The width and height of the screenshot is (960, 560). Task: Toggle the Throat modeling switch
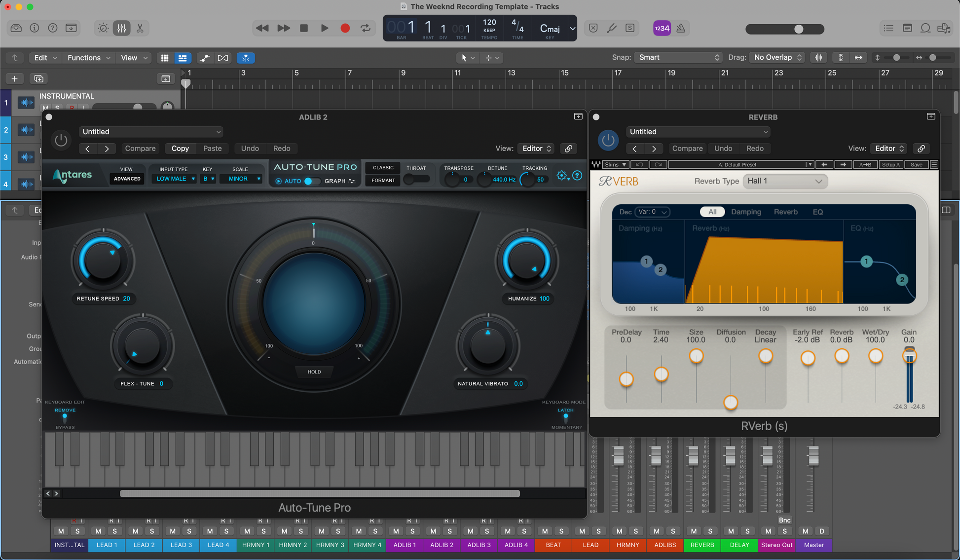coord(416,180)
